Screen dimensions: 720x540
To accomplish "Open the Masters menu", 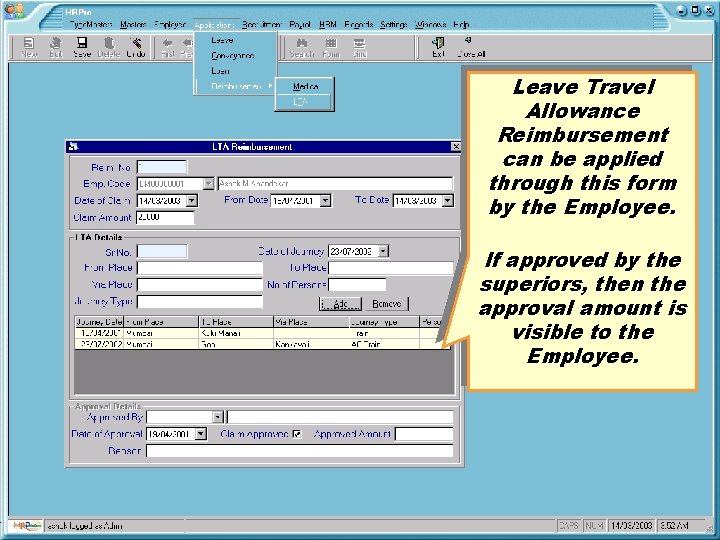I will (x=133, y=25).
